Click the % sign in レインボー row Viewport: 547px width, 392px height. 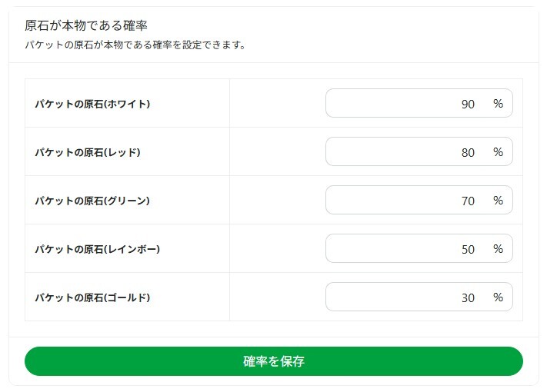[x=498, y=249]
